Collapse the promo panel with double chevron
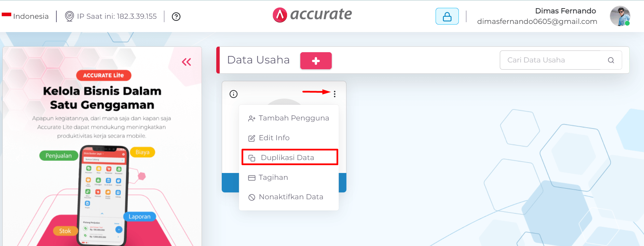 pyautogui.click(x=187, y=62)
